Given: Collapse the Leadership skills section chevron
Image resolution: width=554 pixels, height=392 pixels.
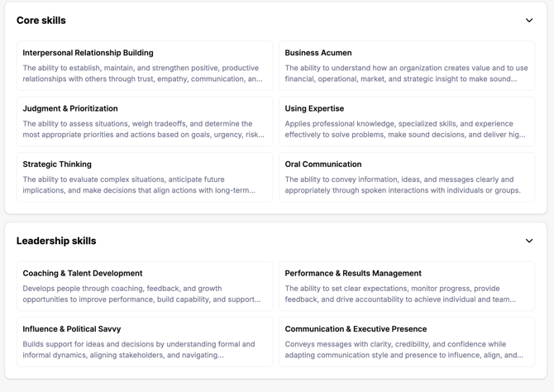Looking at the screenshot, I should point(529,241).
